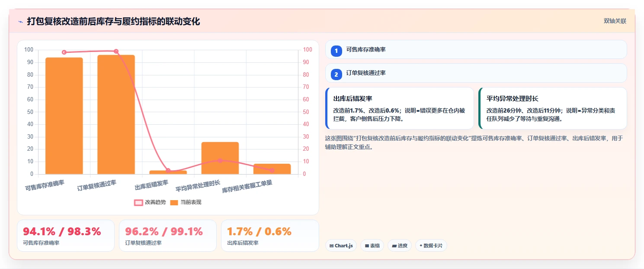Click the 94.1% / 98.3% stat card
Image resolution: width=644 pixels, height=269 pixels.
click(66, 236)
